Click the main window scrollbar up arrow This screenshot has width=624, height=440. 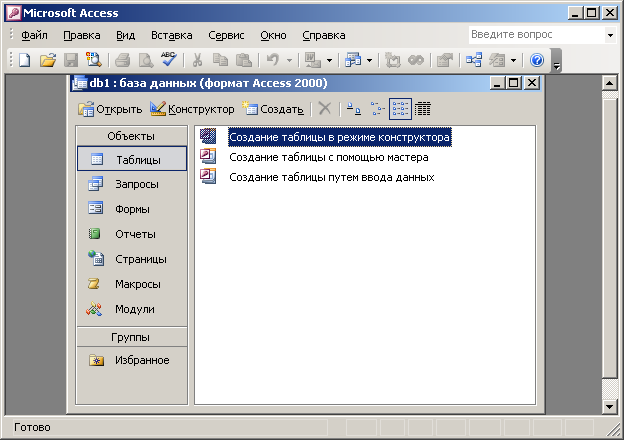coord(610,84)
